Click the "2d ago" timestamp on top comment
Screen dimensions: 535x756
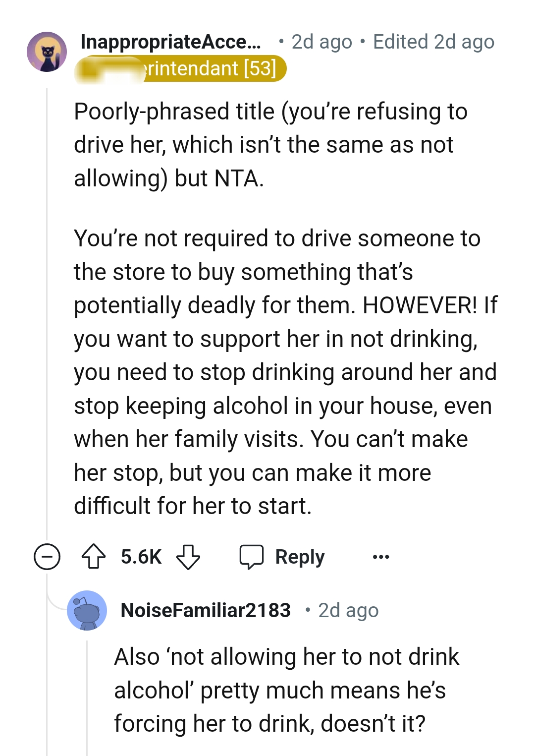click(x=321, y=42)
